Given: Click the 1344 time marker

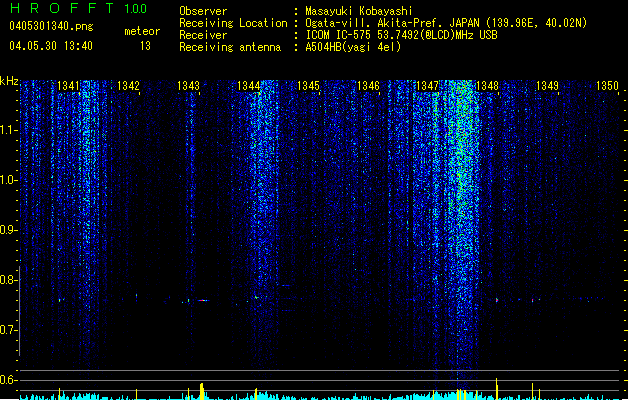Looking at the screenshot, I should [248, 86].
